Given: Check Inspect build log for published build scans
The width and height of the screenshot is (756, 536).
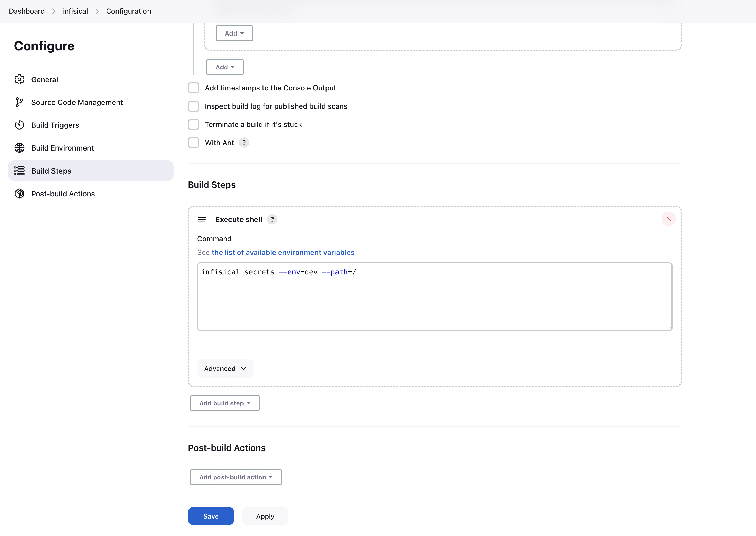Looking at the screenshot, I should pos(194,106).
